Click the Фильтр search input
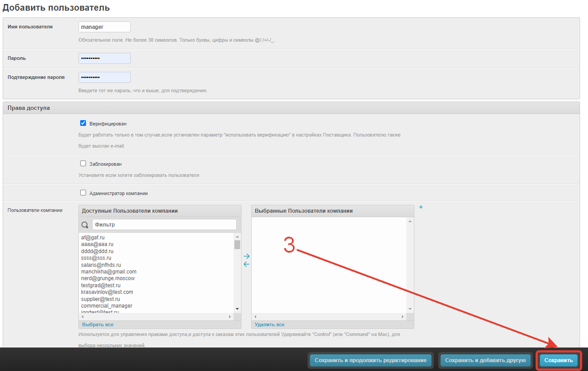This screenshot has width=588, height=371. [164, 225]
